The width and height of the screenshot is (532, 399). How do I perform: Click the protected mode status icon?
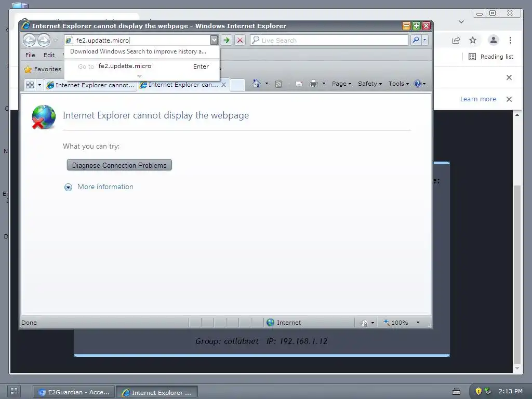pyautogui.click(x=365, y=323)
